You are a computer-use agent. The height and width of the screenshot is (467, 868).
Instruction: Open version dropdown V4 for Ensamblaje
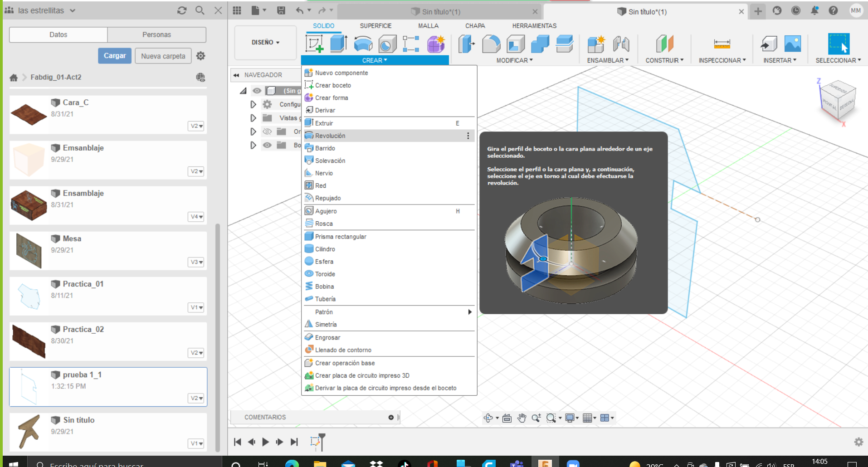[x=196, y=217]
